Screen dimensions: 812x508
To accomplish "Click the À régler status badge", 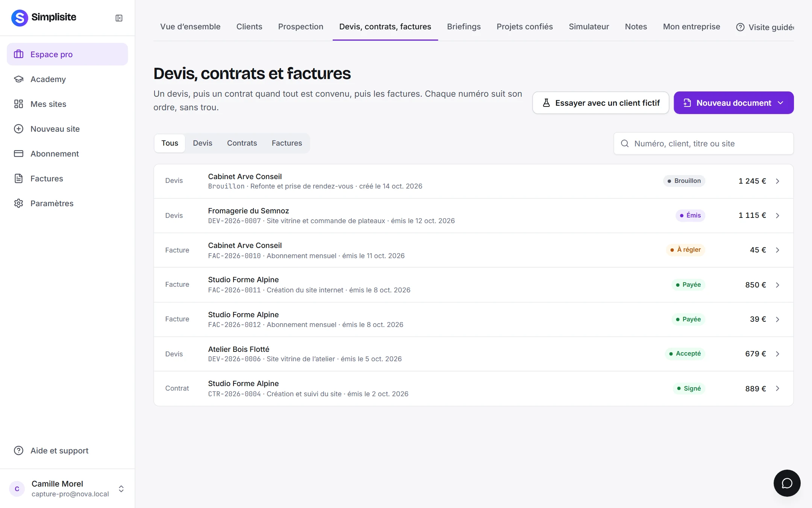I will pyautogui.click(x=685, y=250).
